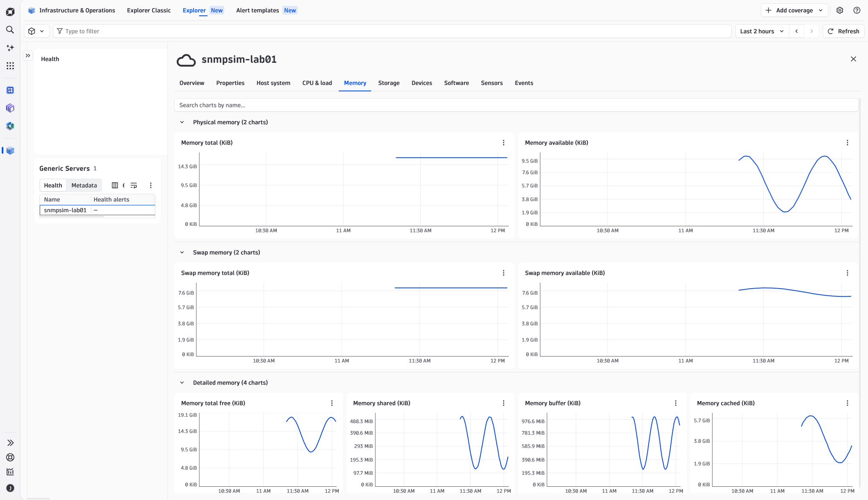Focus the Type to filter field

pos(392,31)
